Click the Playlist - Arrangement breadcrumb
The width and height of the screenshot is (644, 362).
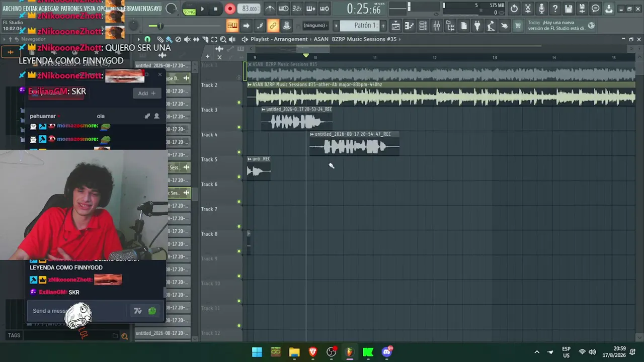279,39
